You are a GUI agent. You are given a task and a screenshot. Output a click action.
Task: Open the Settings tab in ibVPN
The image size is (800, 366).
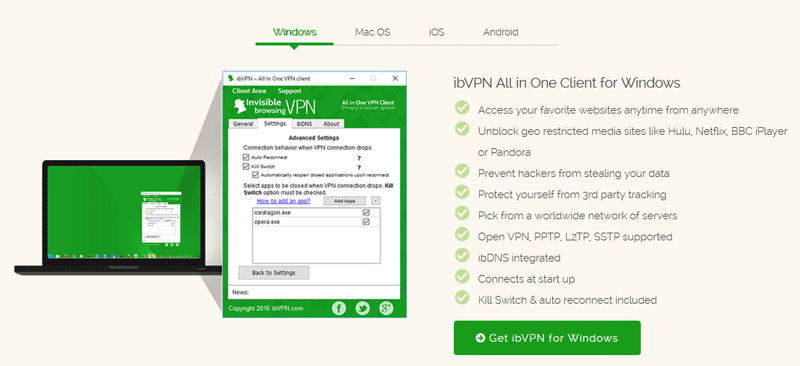274,124
